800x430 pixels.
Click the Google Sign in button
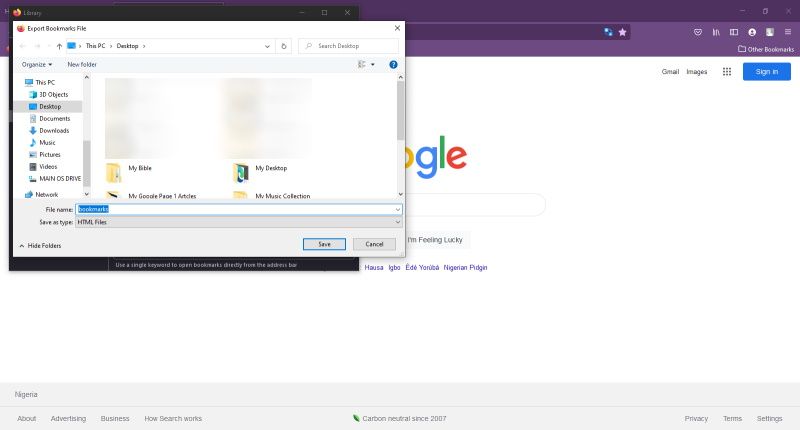click(766, 71)
